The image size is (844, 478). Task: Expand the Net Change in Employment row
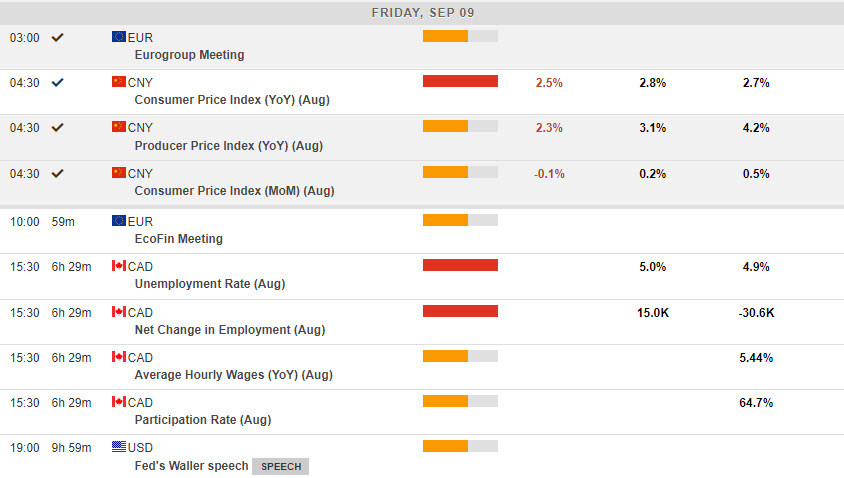tap(229, 330)
